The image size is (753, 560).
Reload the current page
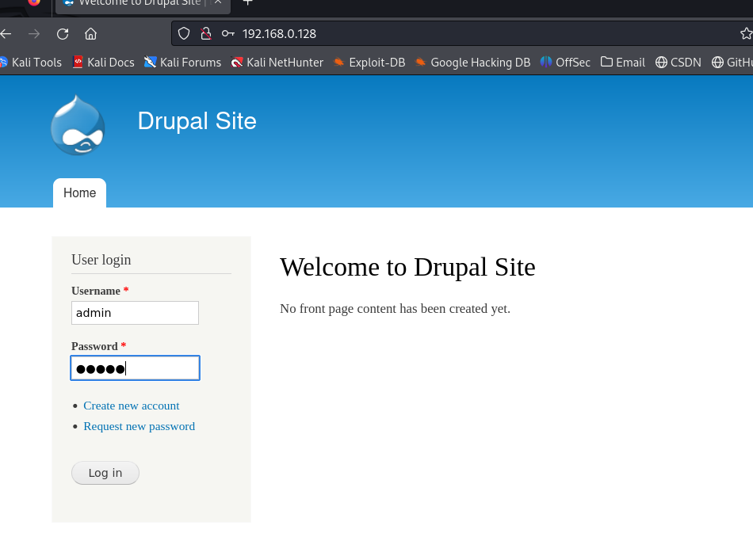point(63,34)
